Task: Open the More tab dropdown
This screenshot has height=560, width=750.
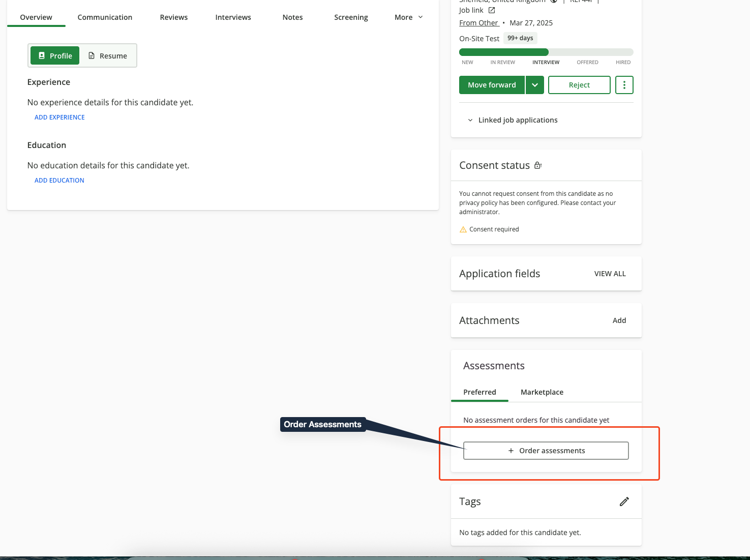Action: point(408,17)
